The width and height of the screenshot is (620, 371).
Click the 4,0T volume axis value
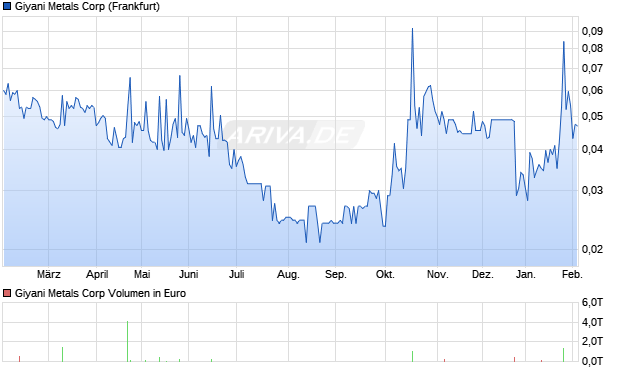[592, 322]
